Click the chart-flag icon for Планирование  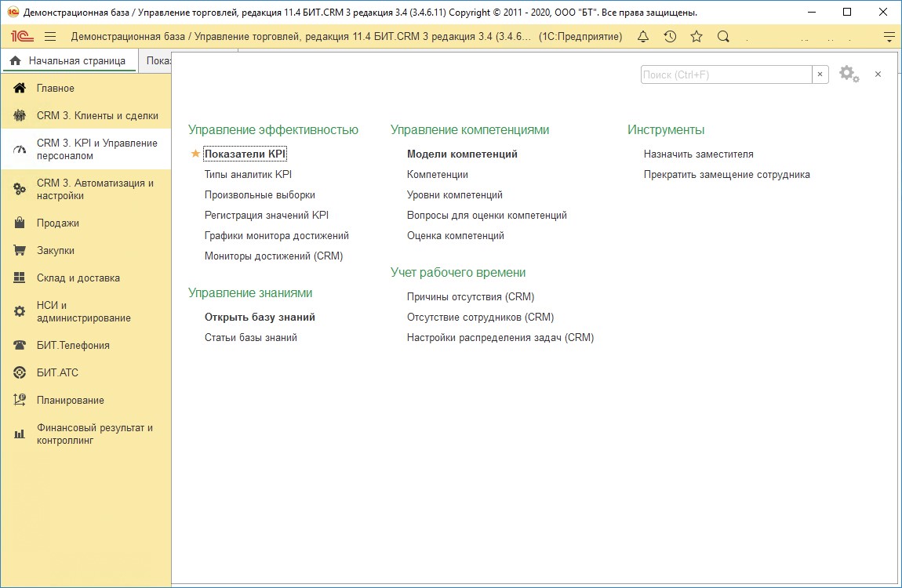(20, 401)
